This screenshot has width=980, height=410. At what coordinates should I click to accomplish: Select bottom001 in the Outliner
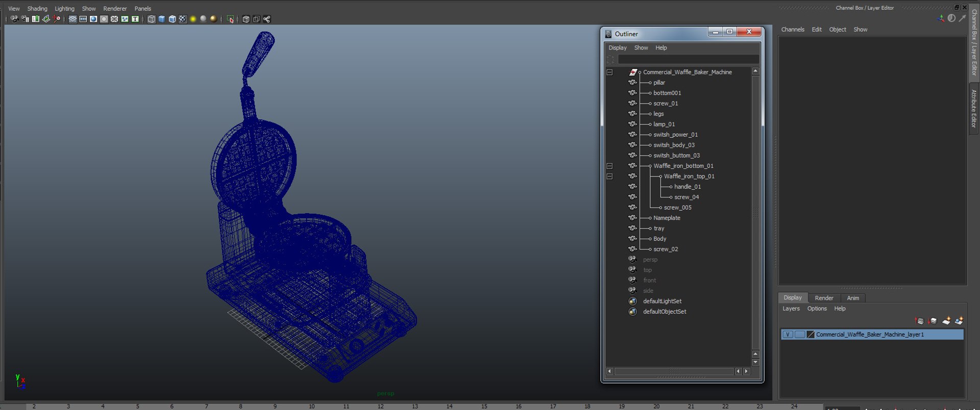(667, 93)
